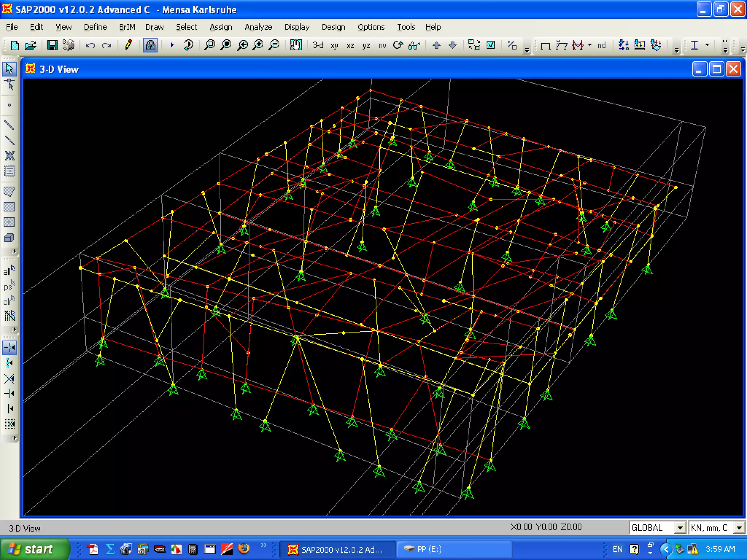
Task: Open frame forces display dropdown arrow
Action: (590, 45)
